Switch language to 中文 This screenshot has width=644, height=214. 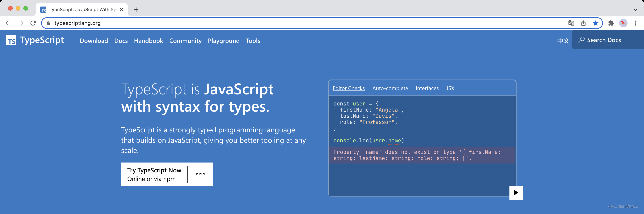point(563,41)
